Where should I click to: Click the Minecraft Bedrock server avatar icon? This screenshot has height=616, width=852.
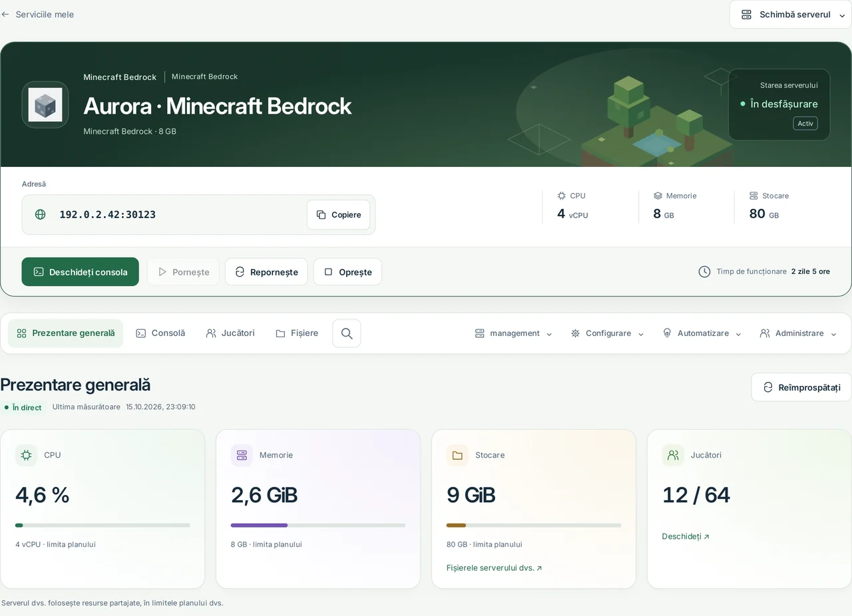[x=45, y=104]
